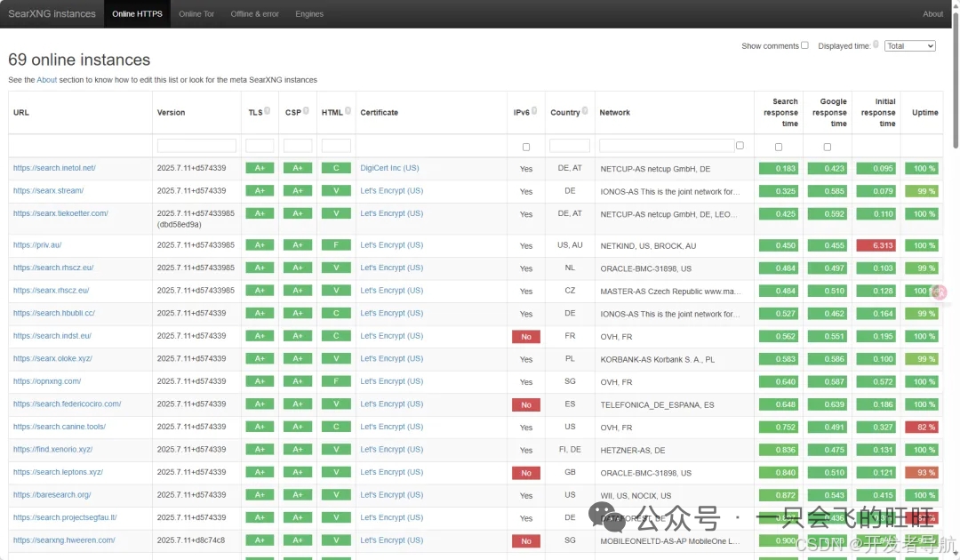
Task: Open https://search.rhscz.eu/ instance
Action: (x=53, y=268)
